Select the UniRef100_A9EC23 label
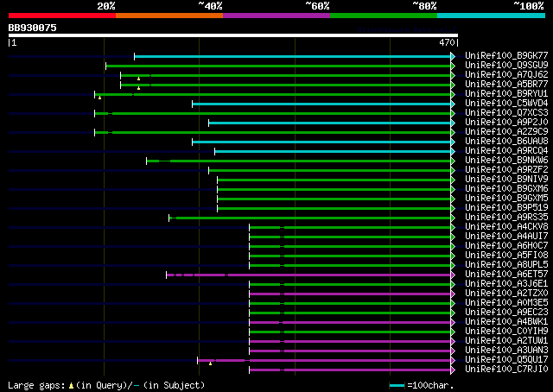The image size is (553, 392). [506, 313]
